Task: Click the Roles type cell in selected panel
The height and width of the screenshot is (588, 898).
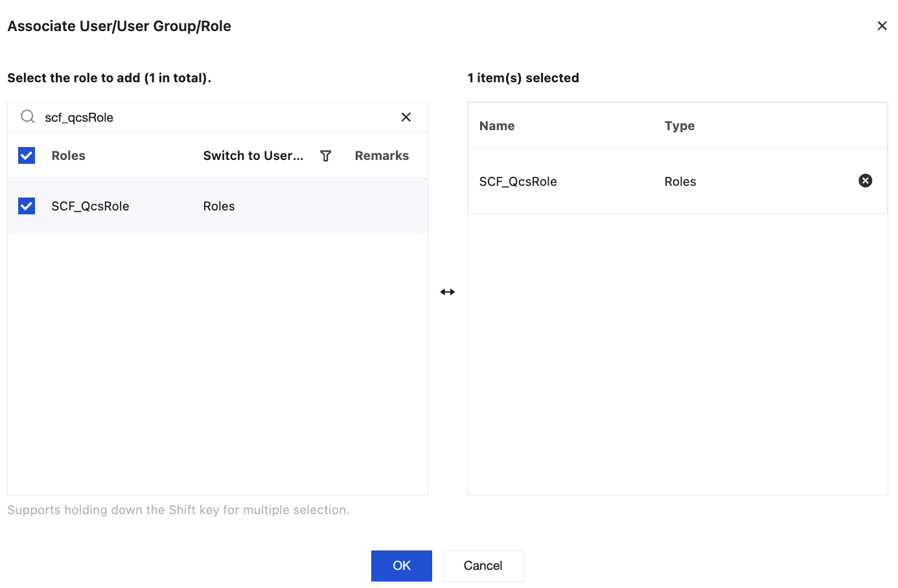Action: [x=680, y=182]
